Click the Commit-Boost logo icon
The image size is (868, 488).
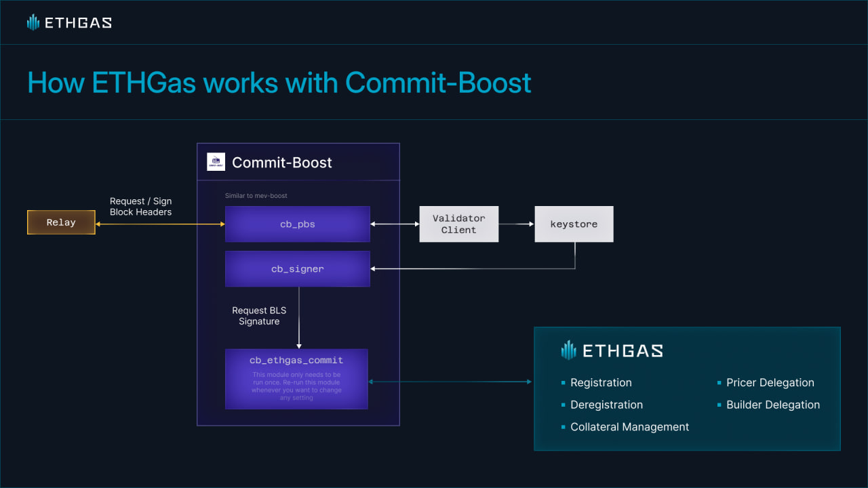point(216,162)
